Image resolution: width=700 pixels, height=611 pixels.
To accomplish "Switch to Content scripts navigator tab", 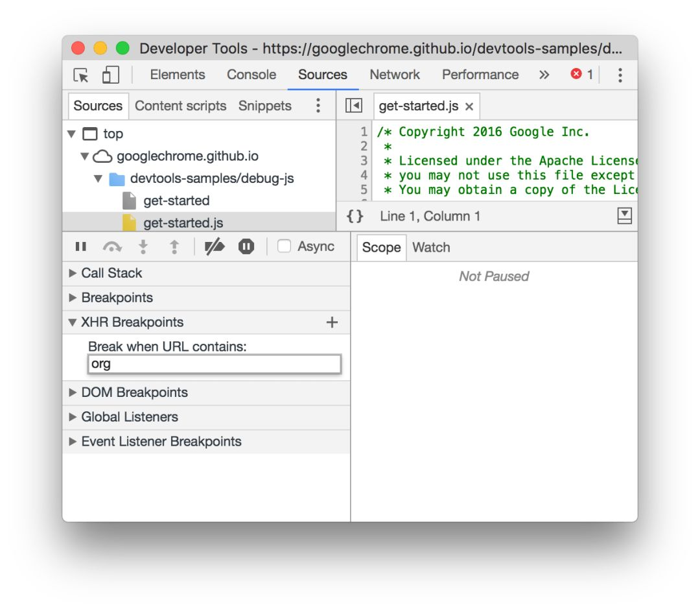I will (x=180, y=106).
